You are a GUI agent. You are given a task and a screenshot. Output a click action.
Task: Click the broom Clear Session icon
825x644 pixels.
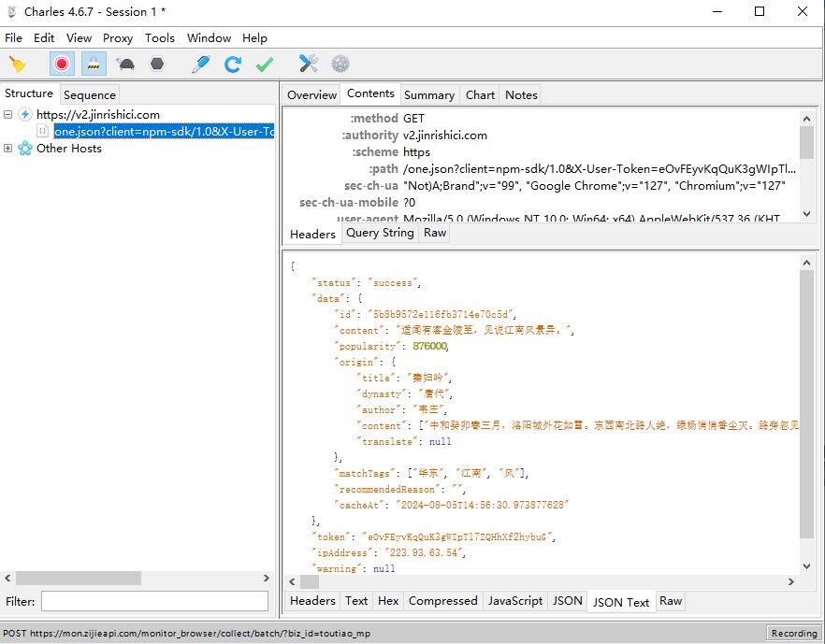pyautogui.click(x=17, y=64)
